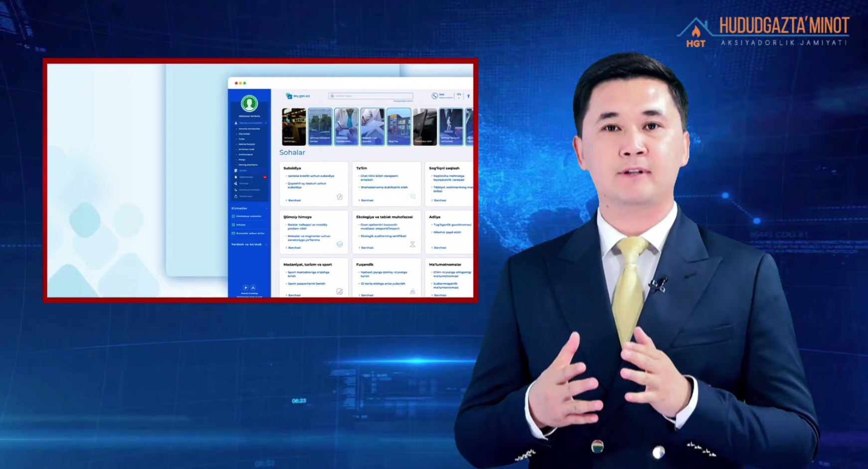Screen dimensions: 868x469
Task: Open Chet tilini bilish darajasini aniqlash link
Action: tap(379, 177)
